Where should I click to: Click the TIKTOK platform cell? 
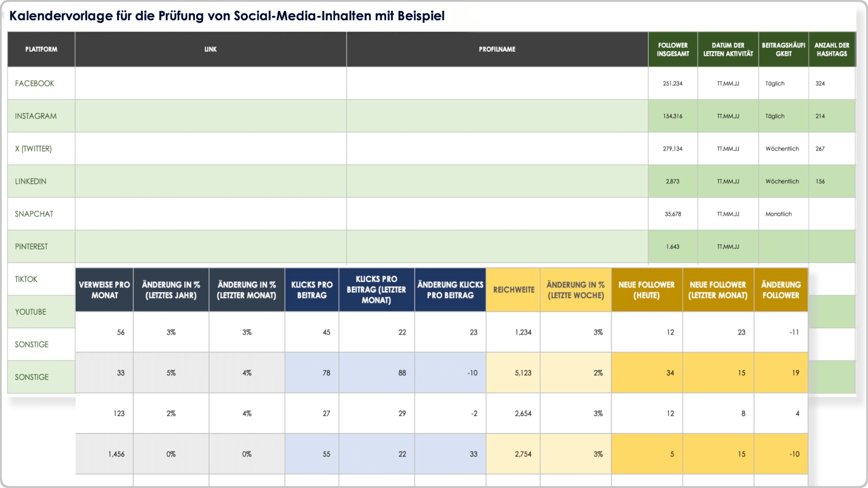(41, 279)
